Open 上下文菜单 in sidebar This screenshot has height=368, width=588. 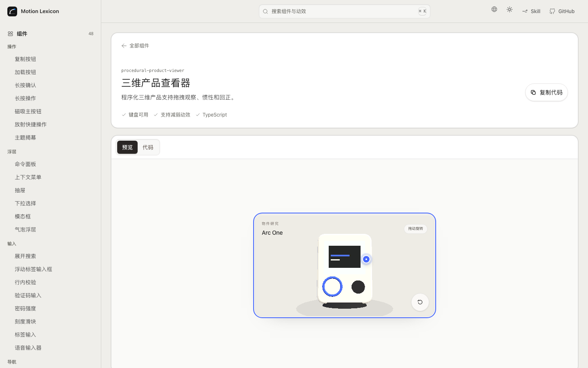coord(28,177)
